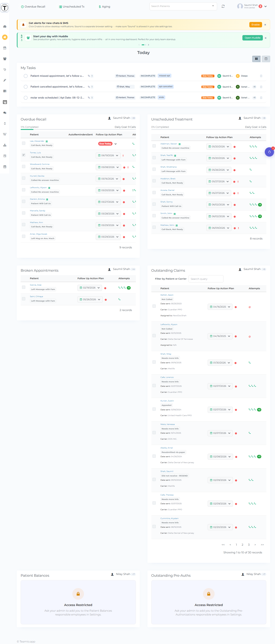Click the refresh icon beside patient search
Viewport: 275px width, 644px height.
pos(223,6)
